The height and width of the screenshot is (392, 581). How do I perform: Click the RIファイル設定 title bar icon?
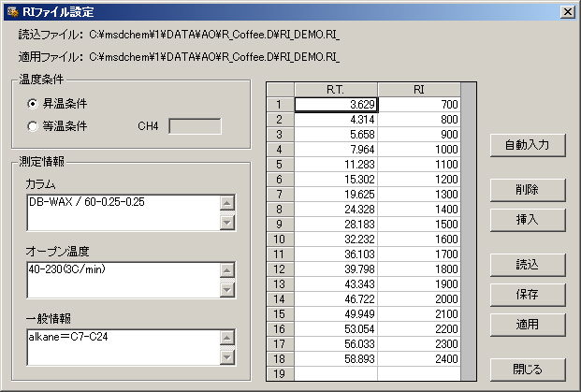point(12,12)
